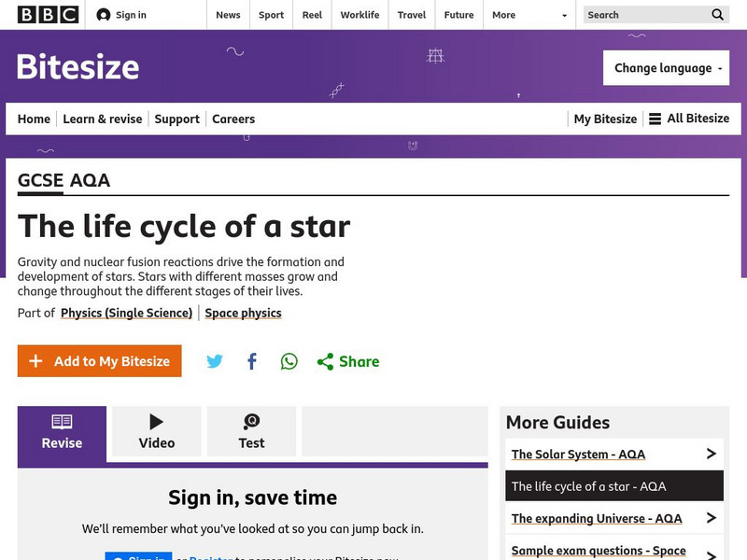Image resolution: width=747 pixels, height=560 pixels.
Task: Open the Twitter share icon
Action: click(x=215, y=361)
